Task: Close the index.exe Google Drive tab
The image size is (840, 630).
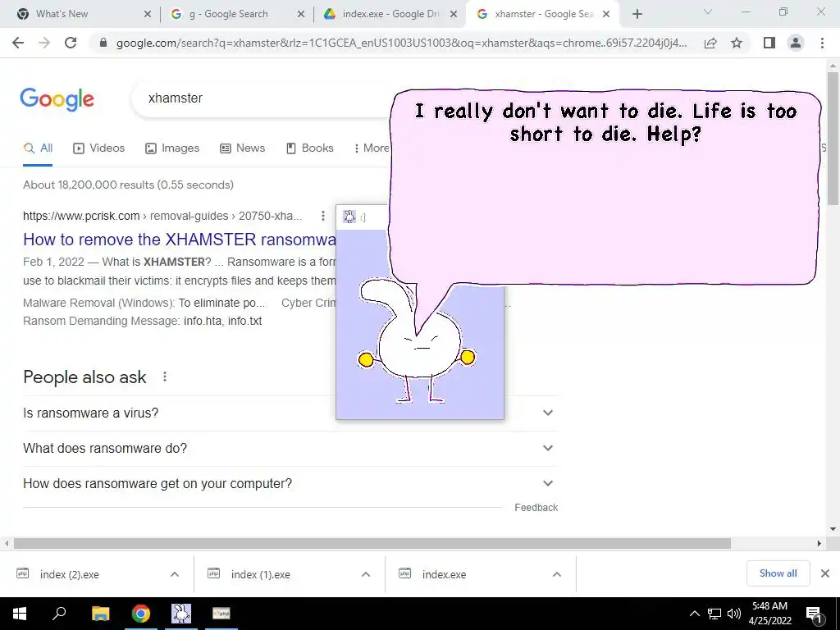Action: 454,14
